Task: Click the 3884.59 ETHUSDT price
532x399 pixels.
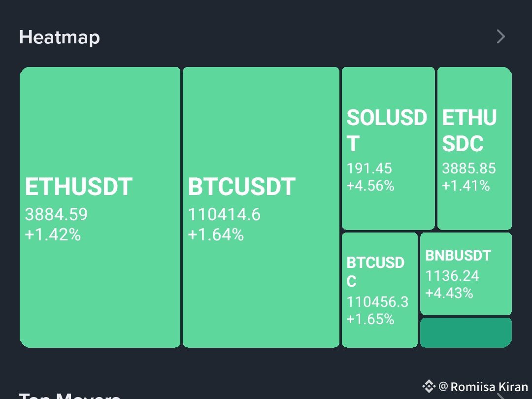Action: (x=56, y=214)
